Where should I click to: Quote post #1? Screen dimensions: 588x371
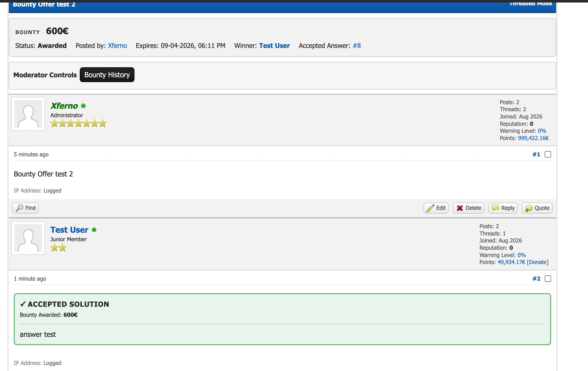[537, 208]
